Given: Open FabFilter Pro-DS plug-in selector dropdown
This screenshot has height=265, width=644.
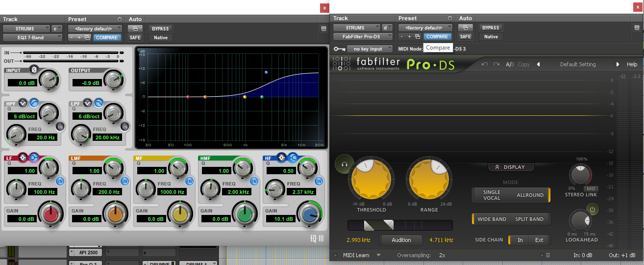Looking at the screenshot, I should point(363,36).
